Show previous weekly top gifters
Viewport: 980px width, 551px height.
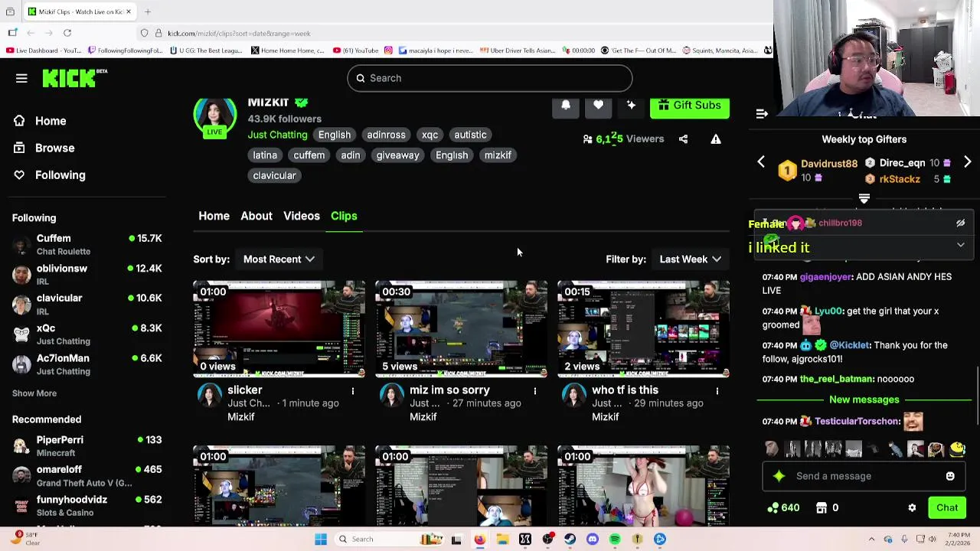761,162
